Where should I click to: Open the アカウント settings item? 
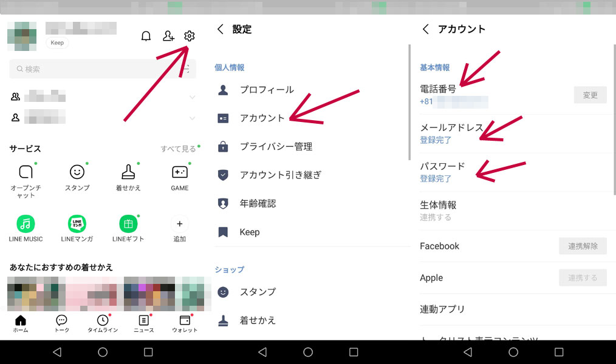coord(262,118)
